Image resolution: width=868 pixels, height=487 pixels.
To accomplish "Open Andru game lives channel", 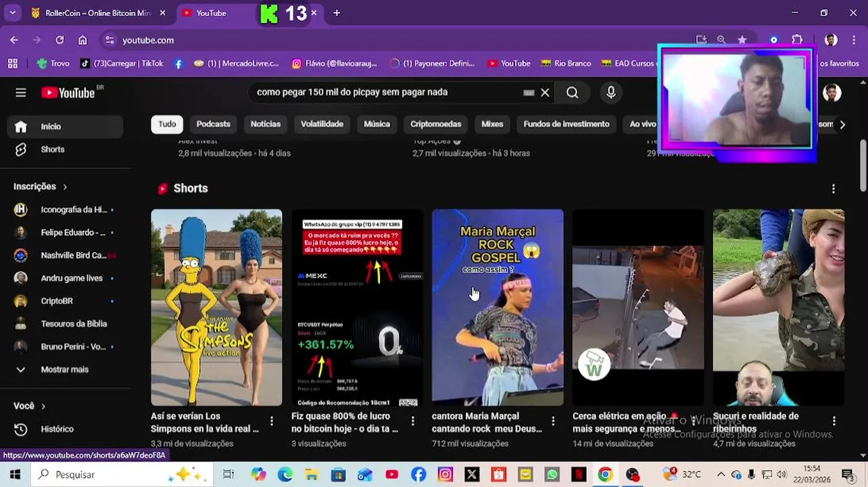I will (x=66, y=278).
